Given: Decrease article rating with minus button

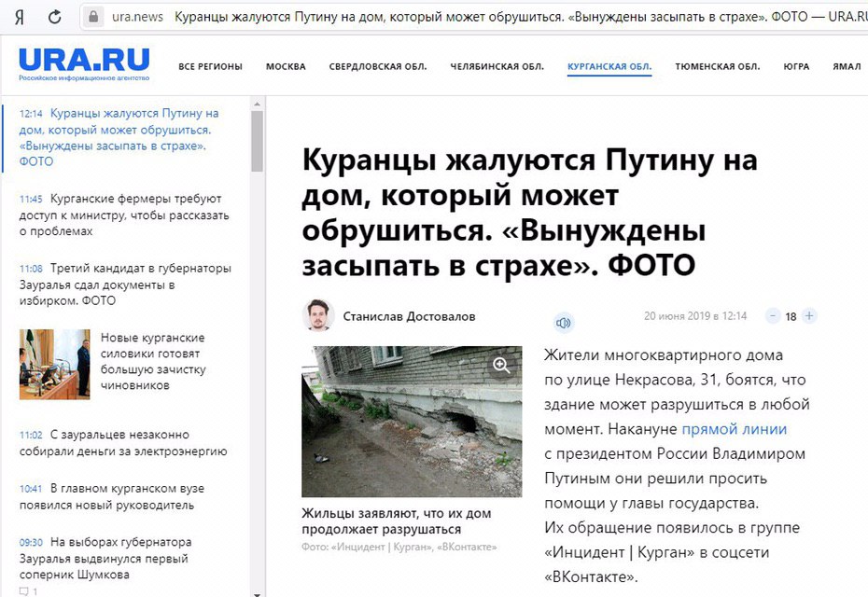Looking at the screenshot, I should coord(772,316).
